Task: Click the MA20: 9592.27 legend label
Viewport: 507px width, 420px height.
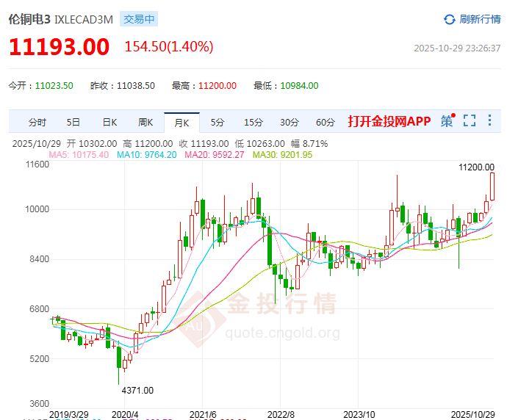Action: [x=215, y=155]
